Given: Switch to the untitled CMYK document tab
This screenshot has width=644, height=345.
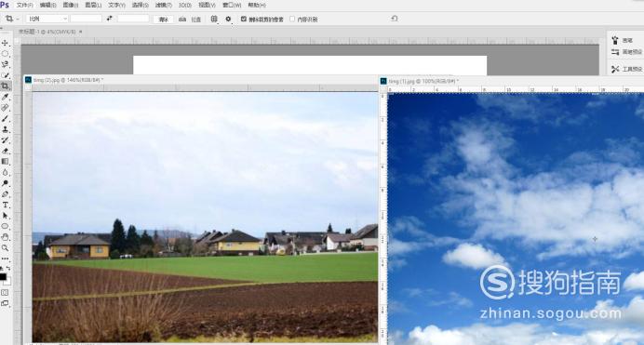Looking at the screenshot, I should (x=47, y=32).
